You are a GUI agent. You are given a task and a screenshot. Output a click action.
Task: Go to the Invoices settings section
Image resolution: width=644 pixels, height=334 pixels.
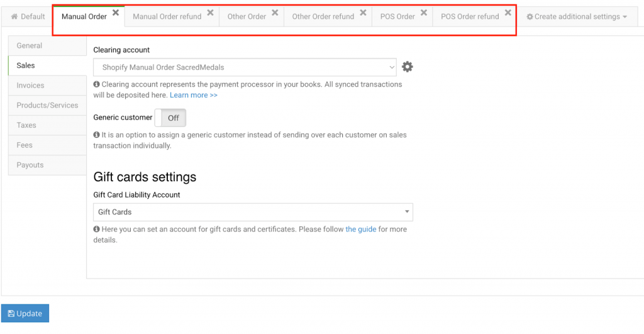[30, 86]
